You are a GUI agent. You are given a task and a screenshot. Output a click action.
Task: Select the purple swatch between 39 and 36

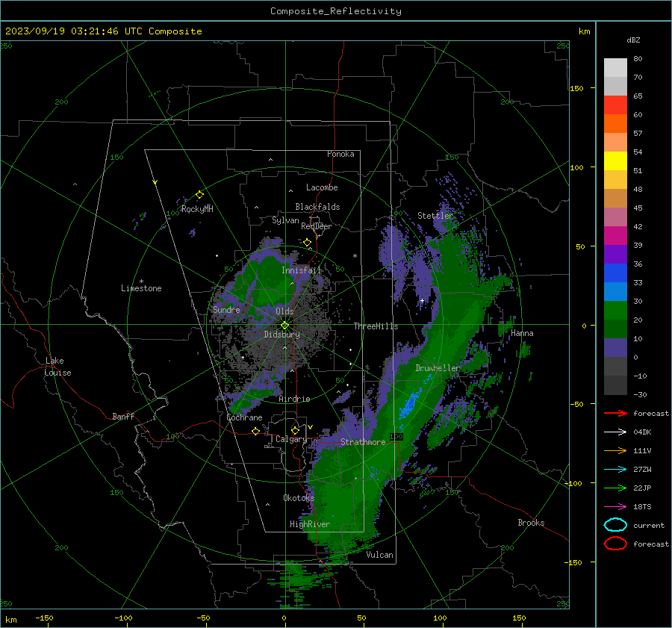pyautogui.click(x=615, y=254)
